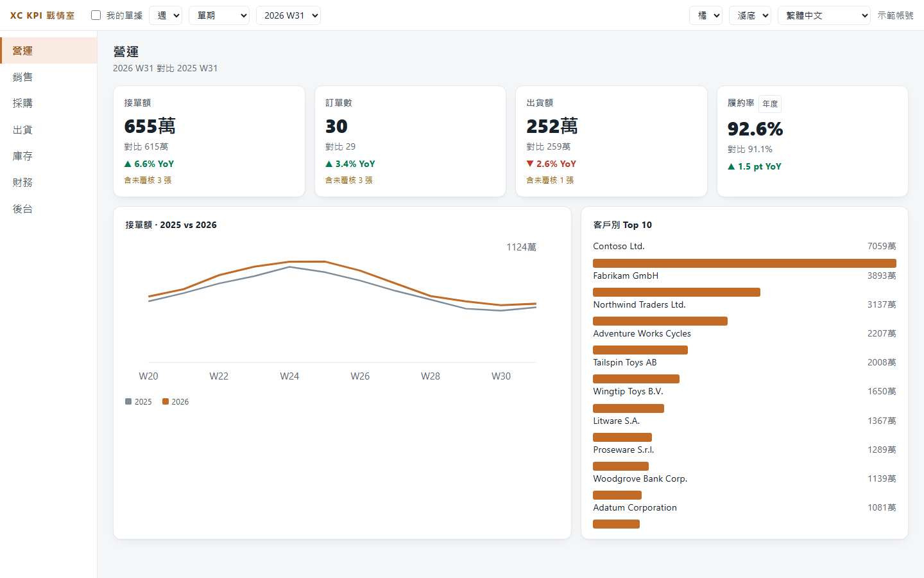This screenshot has height=578, width=924.
Task: Click the W24 axis label
Action: [289, 376]
